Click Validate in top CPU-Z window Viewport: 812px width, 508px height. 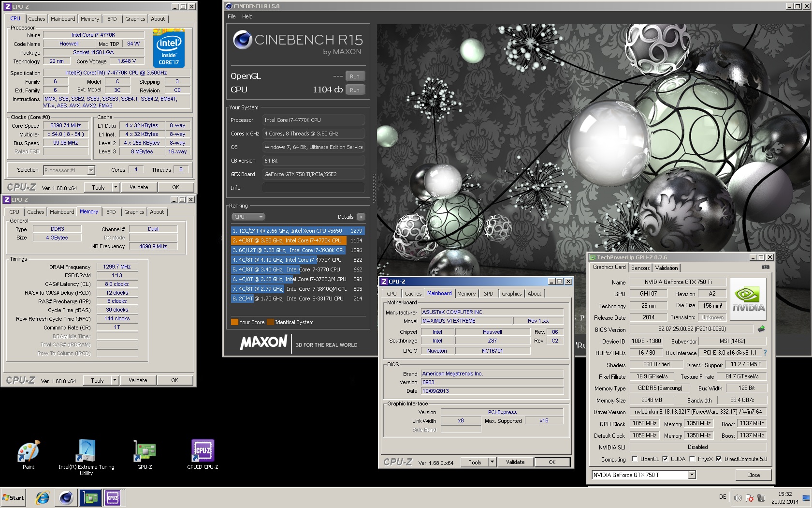click(139, 187)
